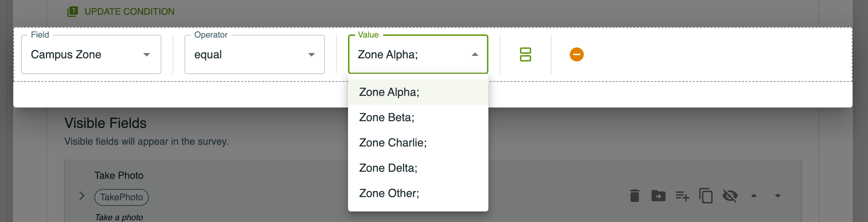Select the Zone Other option
The image size is (868, 222).
[x=389, y=193]
